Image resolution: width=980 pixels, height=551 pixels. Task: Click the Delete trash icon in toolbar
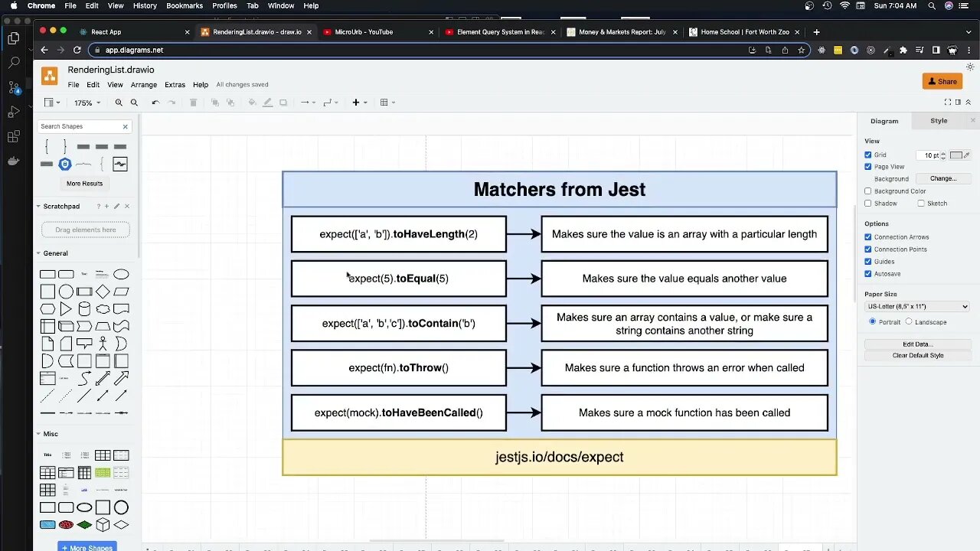coord(193,103)
